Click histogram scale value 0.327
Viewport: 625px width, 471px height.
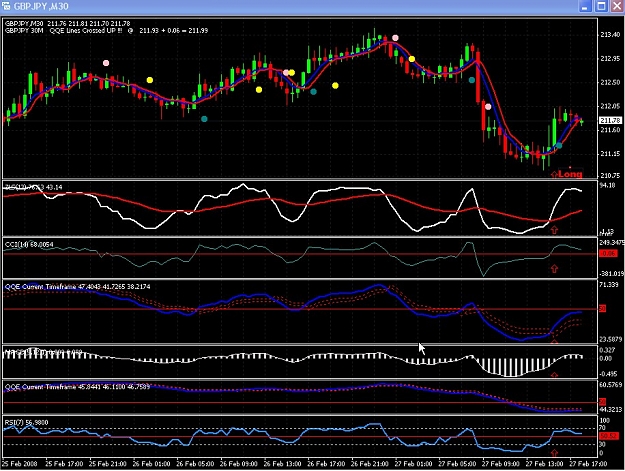pos(607,350)
